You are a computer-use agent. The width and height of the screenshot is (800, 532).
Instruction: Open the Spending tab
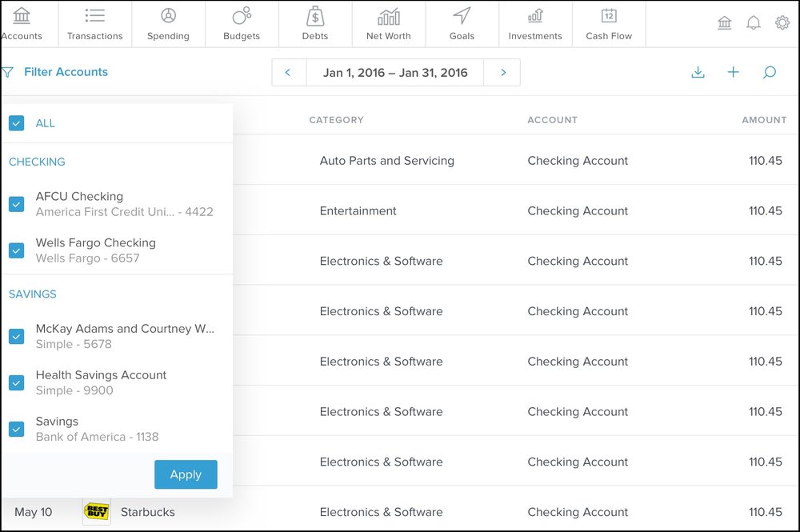[x=168, y=24]
